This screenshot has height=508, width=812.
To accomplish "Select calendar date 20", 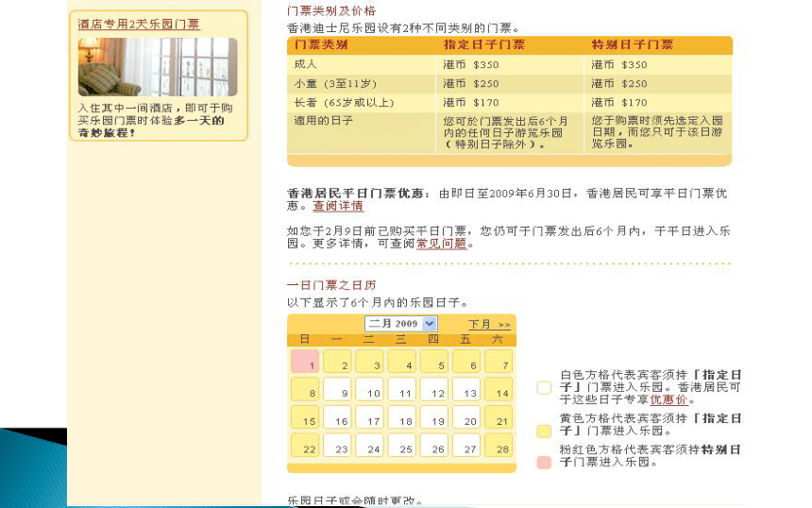I will pos(465,417).
